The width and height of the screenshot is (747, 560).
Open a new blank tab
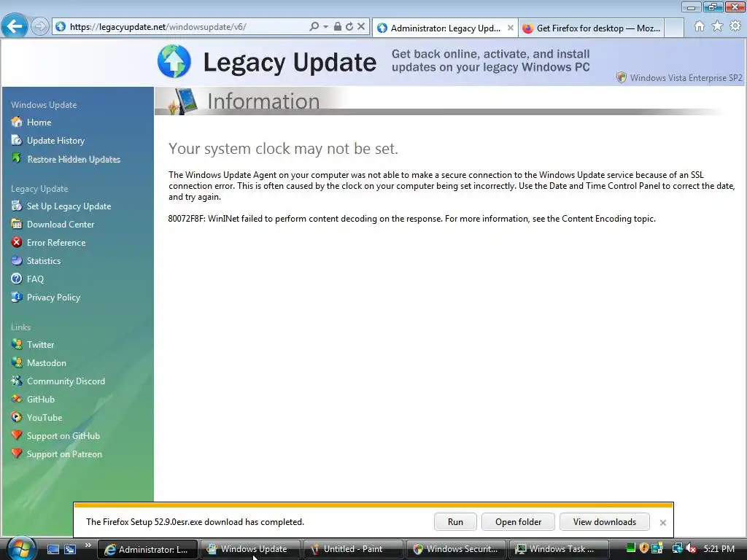pos(674,28)
